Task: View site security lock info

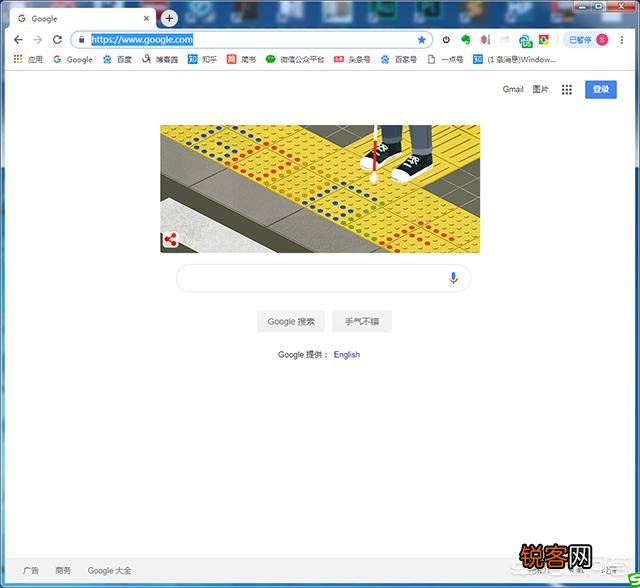Action: [x=81, y=40]
